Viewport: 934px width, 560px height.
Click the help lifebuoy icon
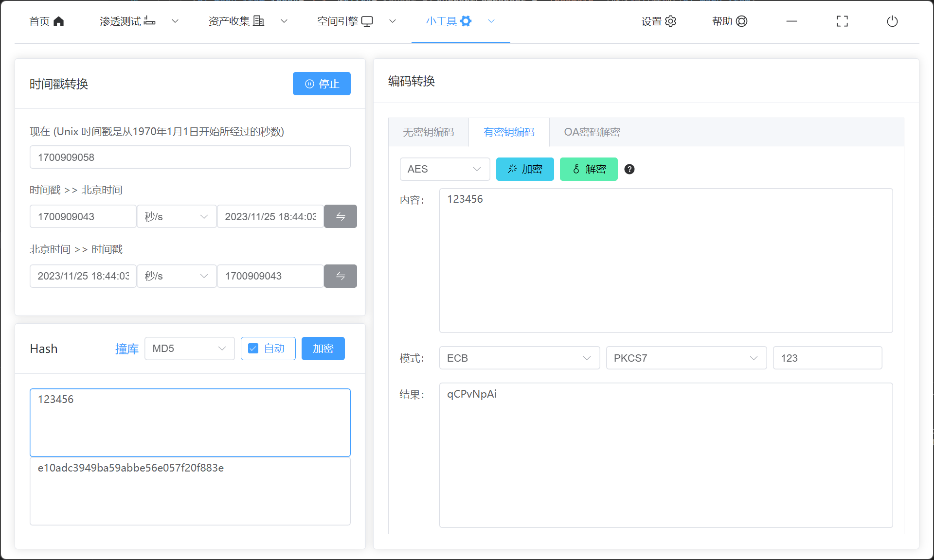[742, 21]
